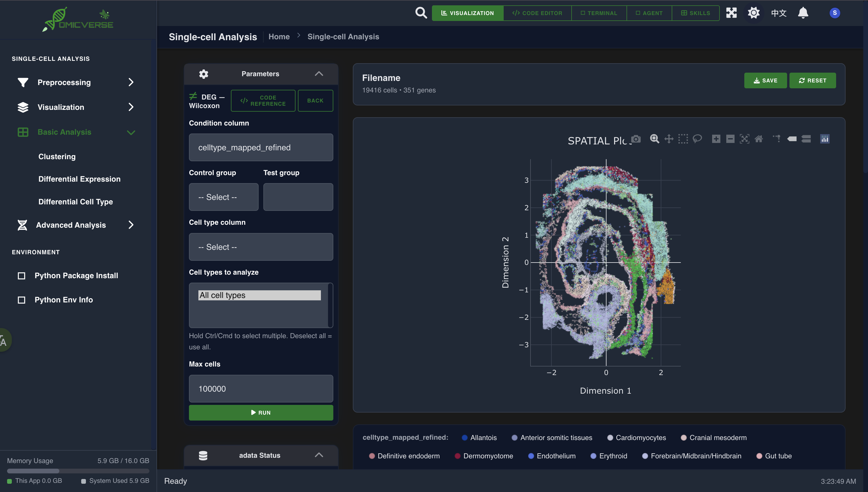Download plot as PNG via camera icon
The image size is (868, 492).
click(x=636, y=139)
